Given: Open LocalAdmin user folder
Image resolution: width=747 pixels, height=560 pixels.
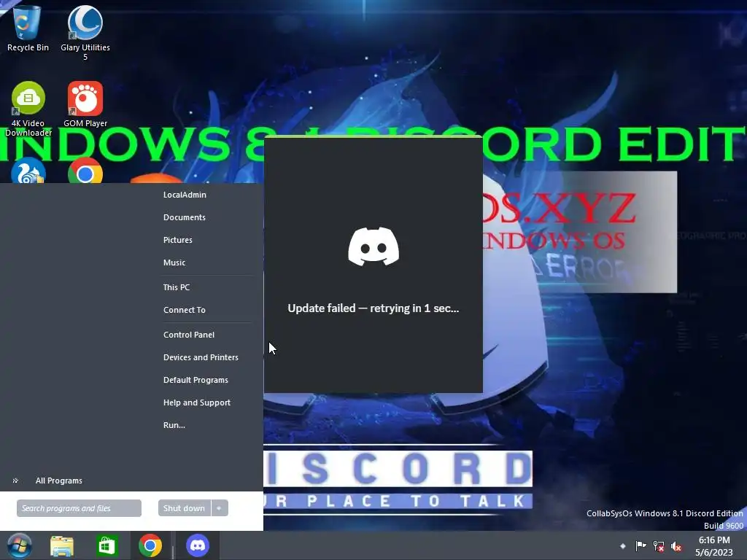Looking at the screenshot, I should 185,195.
